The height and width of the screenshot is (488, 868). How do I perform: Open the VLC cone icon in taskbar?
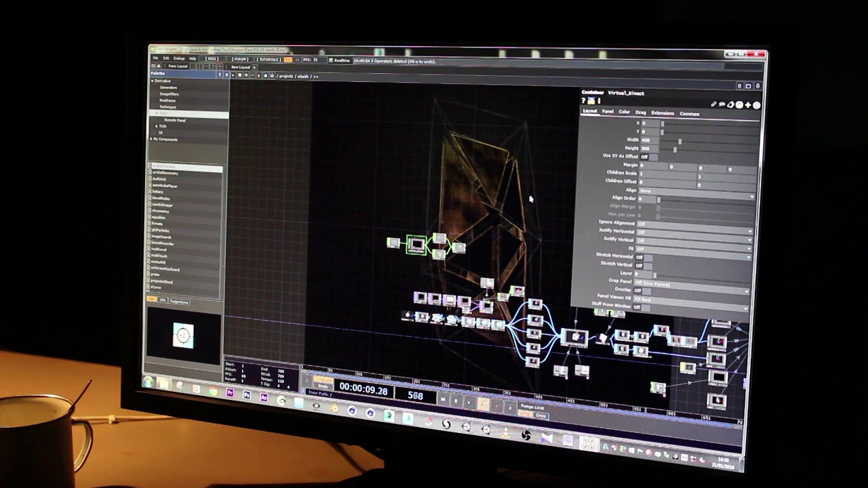(506, 431)
